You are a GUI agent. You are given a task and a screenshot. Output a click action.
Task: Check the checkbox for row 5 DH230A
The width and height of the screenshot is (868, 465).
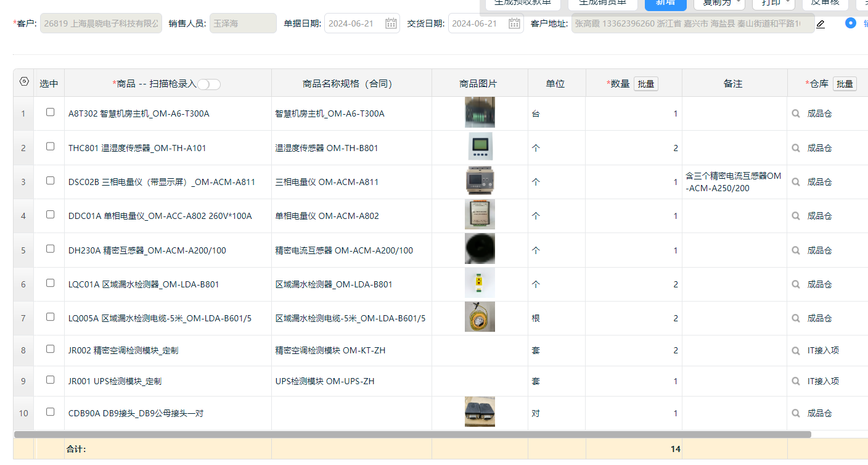click(50, 249)
